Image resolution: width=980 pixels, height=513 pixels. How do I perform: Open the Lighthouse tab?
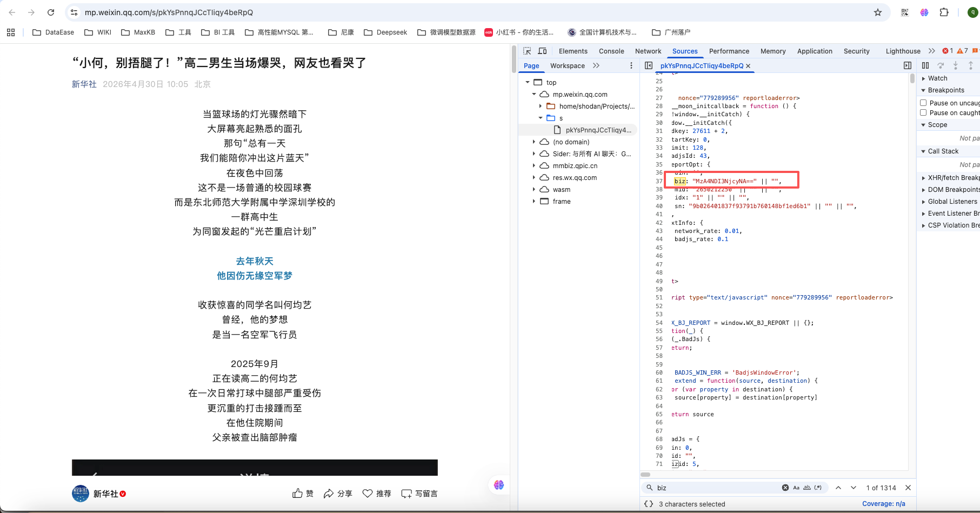903,51
